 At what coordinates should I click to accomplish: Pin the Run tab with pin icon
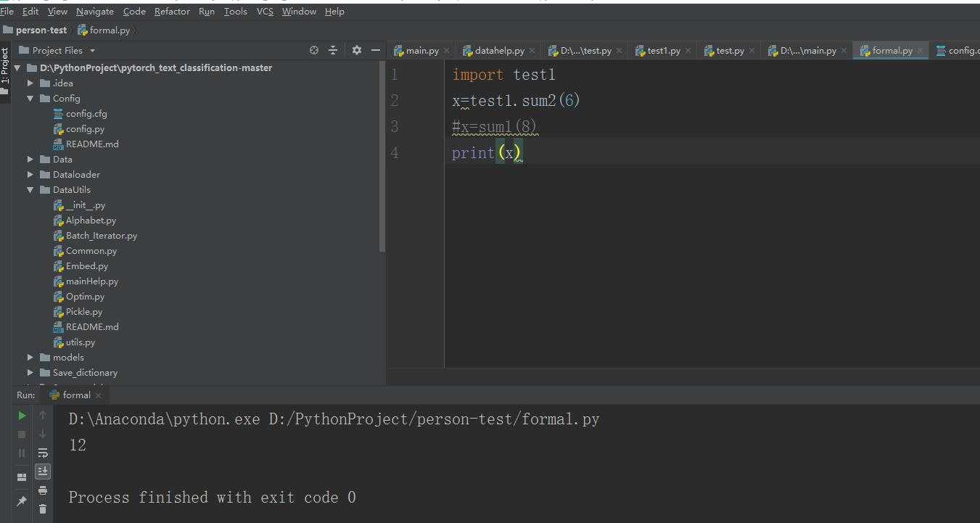coord(22,501)
